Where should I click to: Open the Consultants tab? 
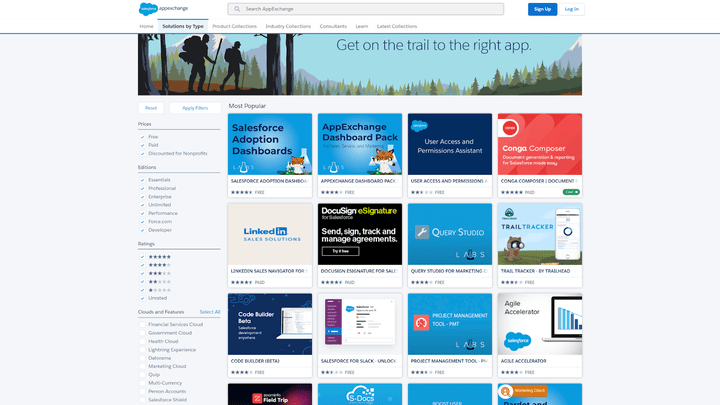333,26
